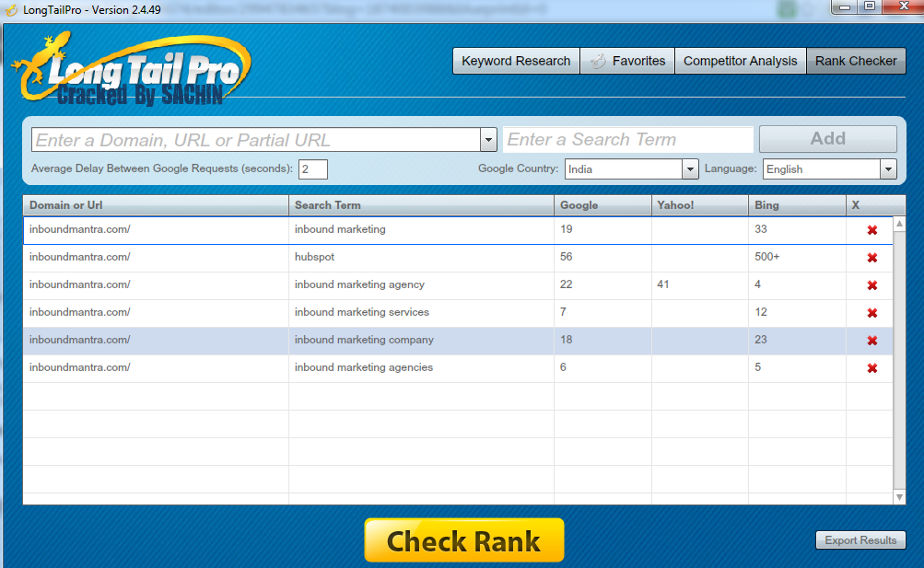
Task: Select the 'inbound marketing agency' cell
Action: [x=421, y=284]
